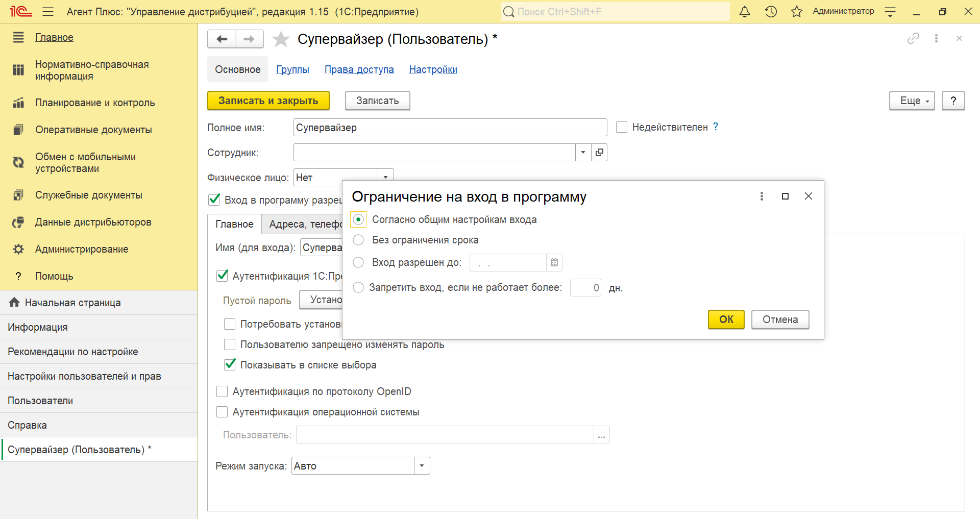Open the Еще dropdown menu

[x=912, y=101]
